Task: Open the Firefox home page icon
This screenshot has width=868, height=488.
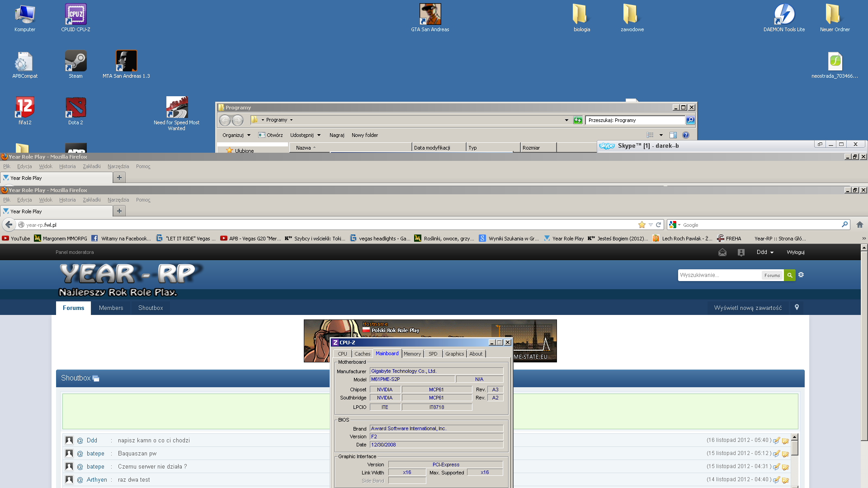Action: click(x=860, y=225)
